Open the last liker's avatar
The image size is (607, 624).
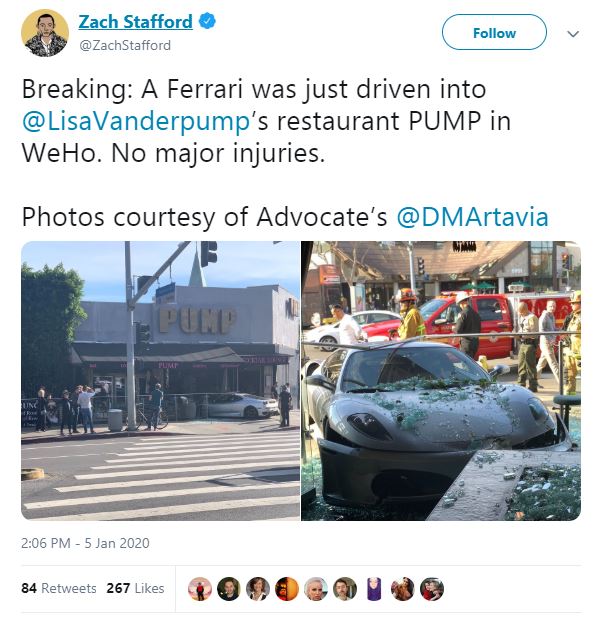click(432, 589)
